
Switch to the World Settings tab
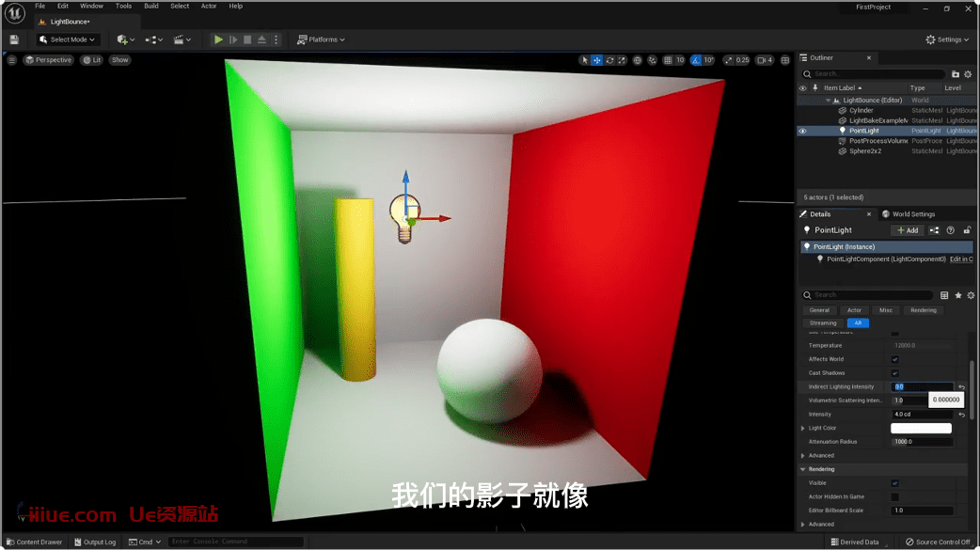click(908, 214)
